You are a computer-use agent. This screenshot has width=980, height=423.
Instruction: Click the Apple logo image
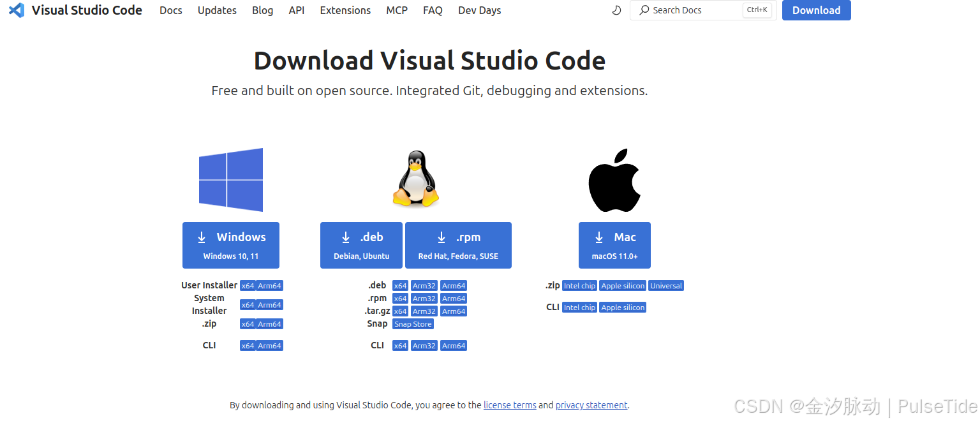coord(614,181)
